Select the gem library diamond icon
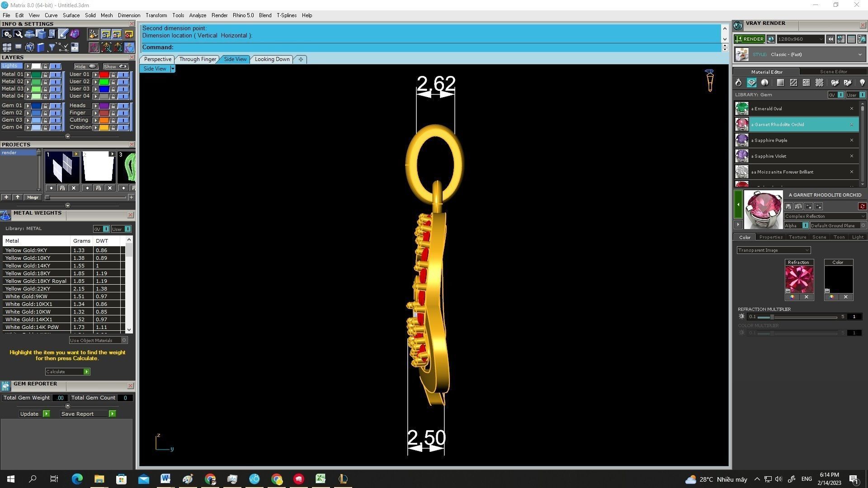The image size is (868, 488). pyautogui.click(x=751, y=83)
